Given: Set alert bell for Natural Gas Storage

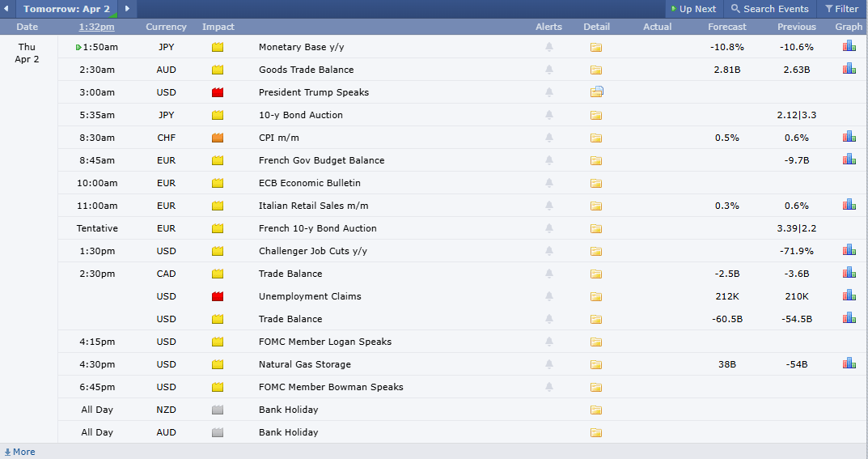Looking at the screenshot, I should 549,364.
